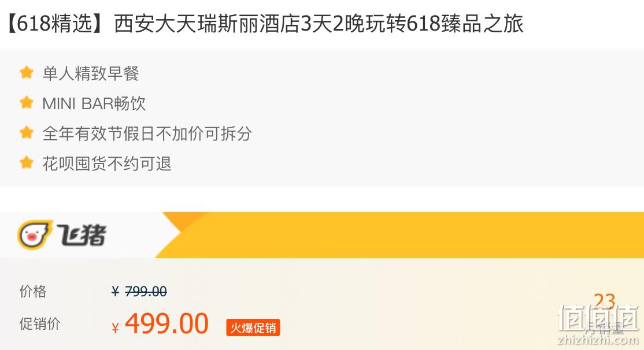Click the 全年有效节假日不加价可拆分 text
The image size is (644, 350).
147,133
